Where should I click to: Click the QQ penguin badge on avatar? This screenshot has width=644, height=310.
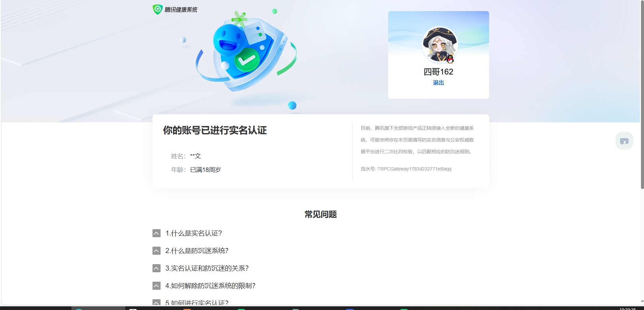click(x=450, y=59)
